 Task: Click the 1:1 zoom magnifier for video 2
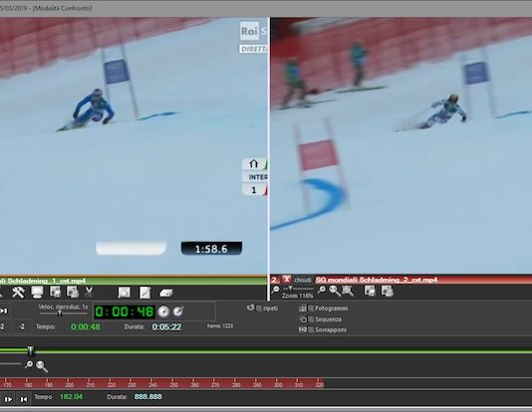pos(335,291)
